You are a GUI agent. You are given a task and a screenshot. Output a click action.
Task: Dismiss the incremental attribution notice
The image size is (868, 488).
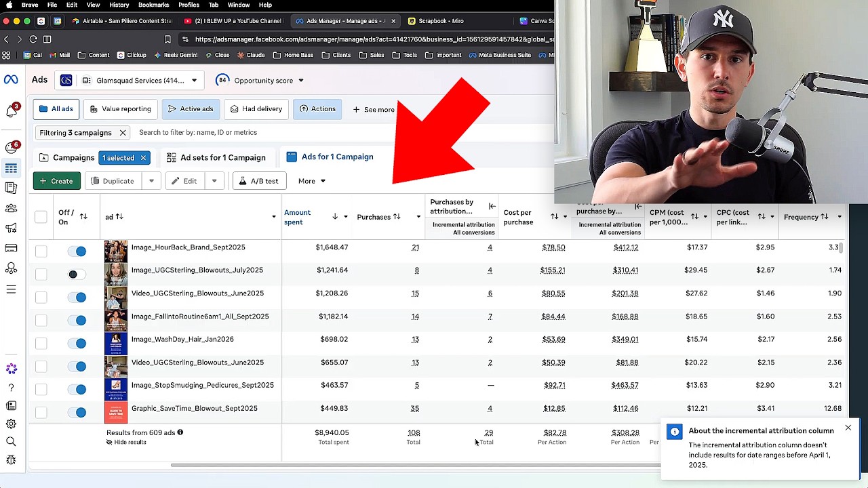pyautogui.click(x=848, y=428)
